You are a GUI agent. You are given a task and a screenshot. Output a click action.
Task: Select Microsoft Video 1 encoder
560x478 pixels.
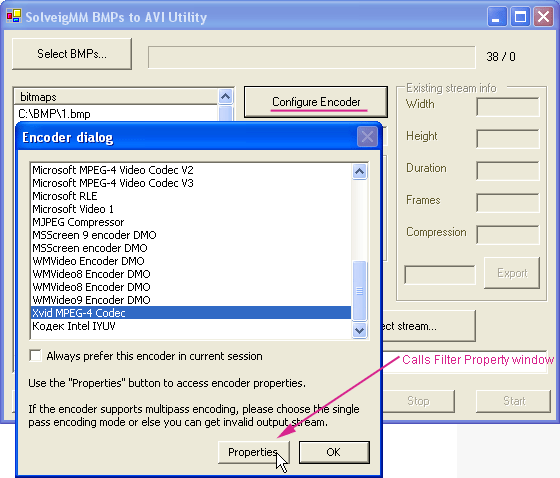click(x=191, y=209)
